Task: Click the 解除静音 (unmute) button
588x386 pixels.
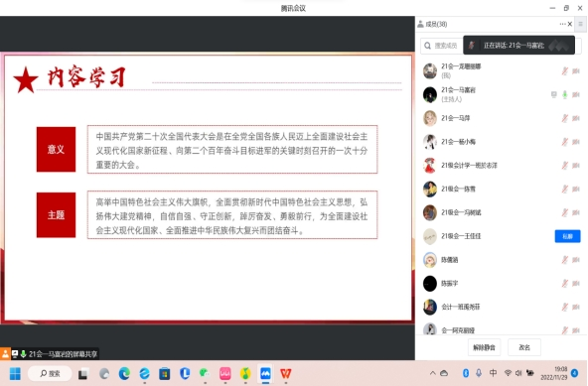Action: click(484, 347)
